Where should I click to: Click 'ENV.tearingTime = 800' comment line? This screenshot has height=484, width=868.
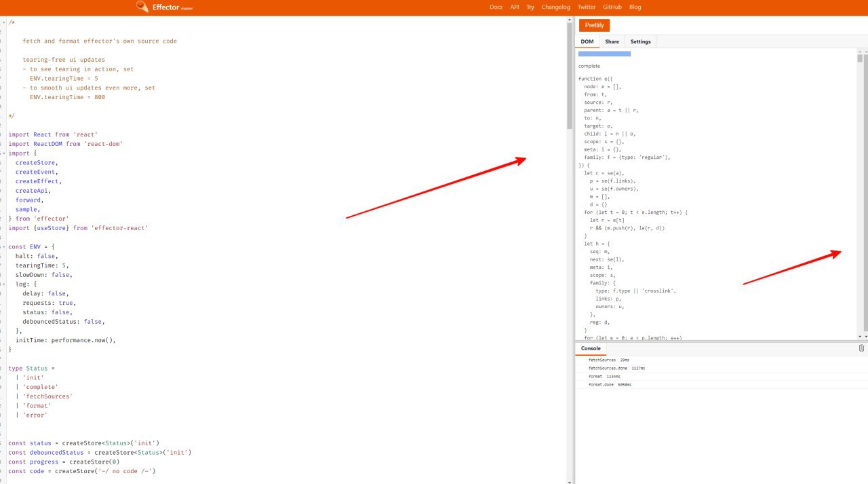click(x=67, y=97)
